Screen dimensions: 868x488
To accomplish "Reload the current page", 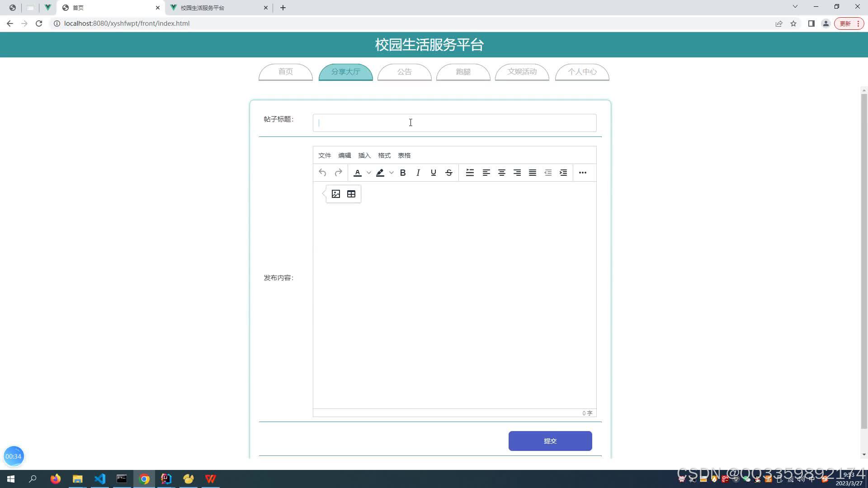I will (x=39, y=23).
